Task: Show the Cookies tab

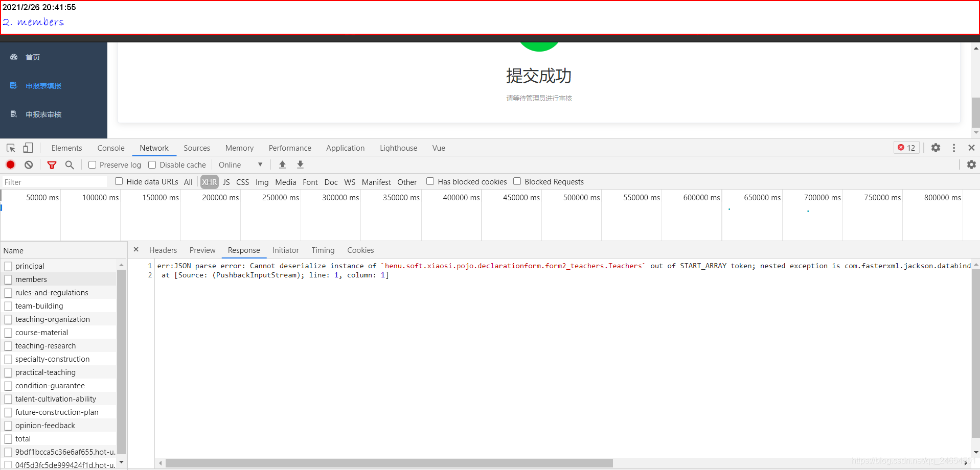Action: pos(360,250)
